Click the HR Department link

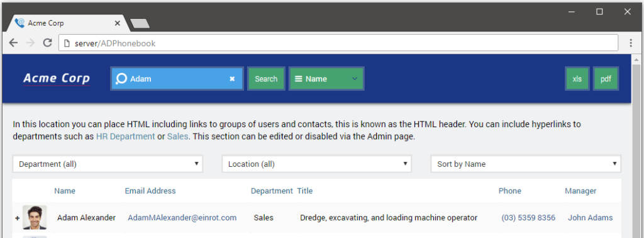click(125, 137)
